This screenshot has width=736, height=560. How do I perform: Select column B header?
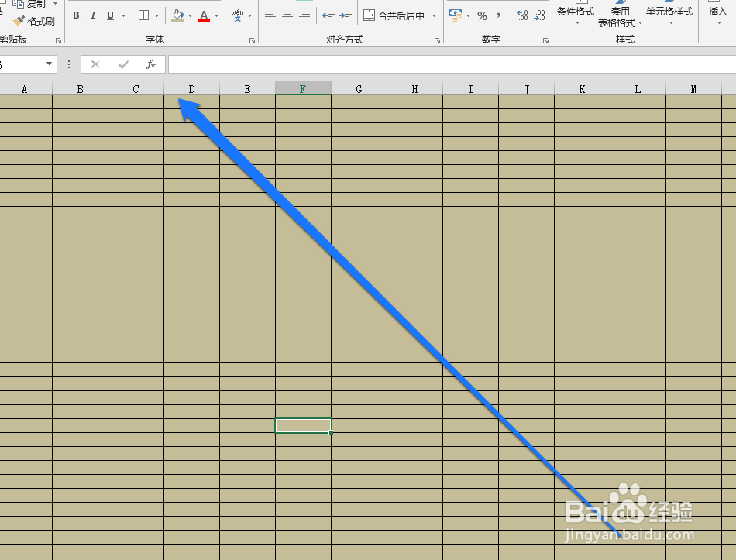81,89
